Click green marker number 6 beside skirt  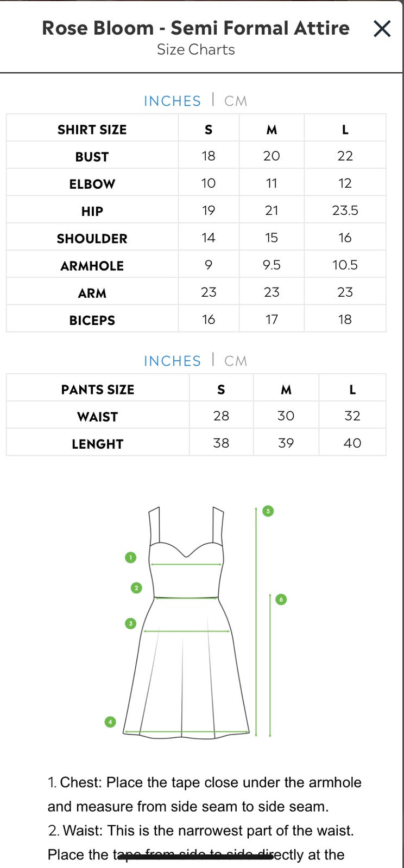[x=281, y=599]
